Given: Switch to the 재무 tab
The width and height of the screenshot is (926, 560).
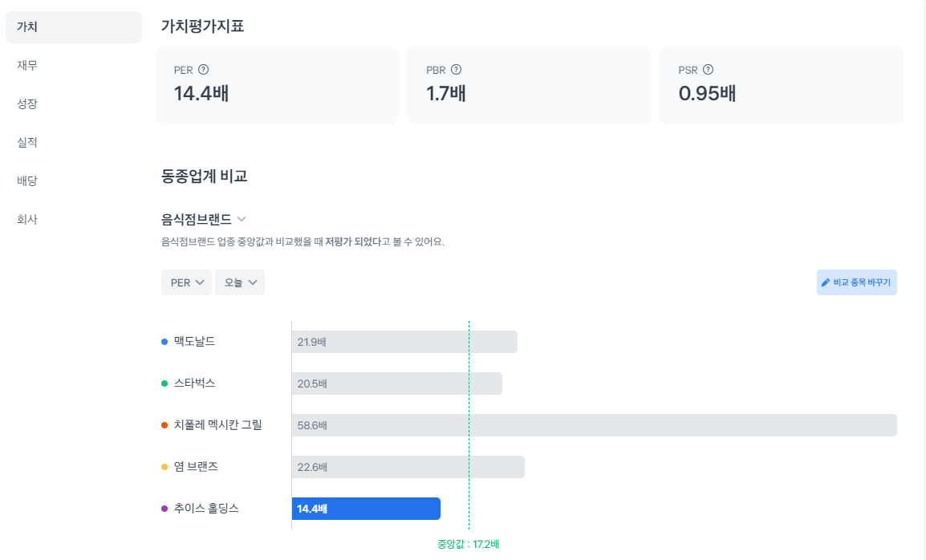Looking at the screenshot, I should click(26, 65).
